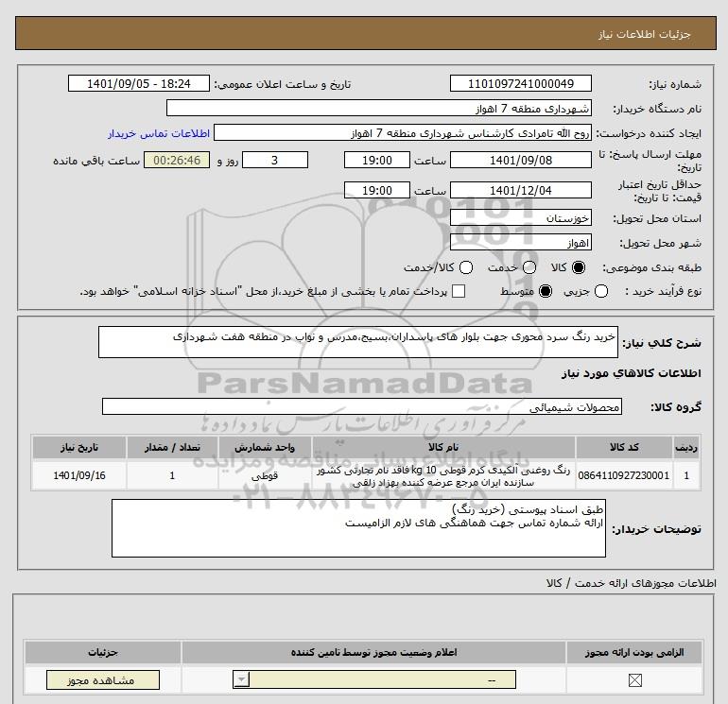
Task: Click the جزئیات column header in permits table
Action: [103, 652]
